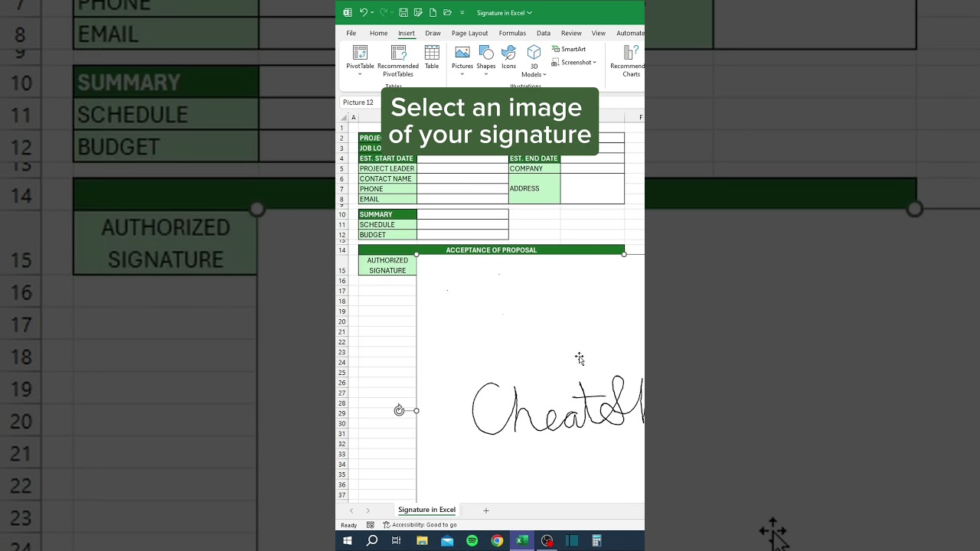The width and height of the screenshot is (980, 551).
Task: Click the AUTHORIZED SIGNATURE cell
Action: tap(387, 266)
